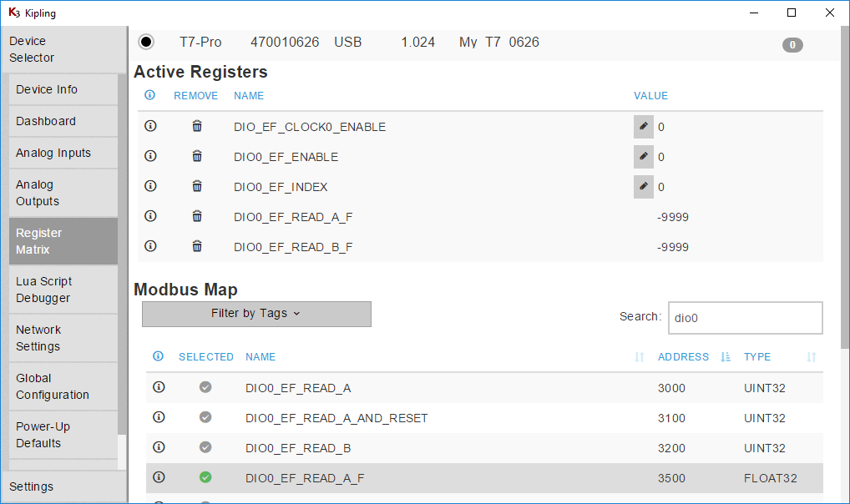Screen dimensions: 850x504
Task: Edit the DIO0_EF_ENABLE value with pencil icon
Action: tap(643, 156)
